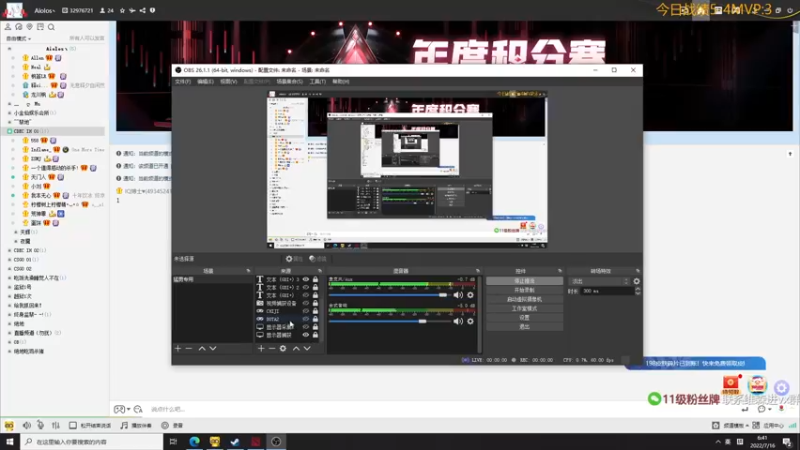
Task: Move scene up with arrow icon
Action: (x=202, y=348)
